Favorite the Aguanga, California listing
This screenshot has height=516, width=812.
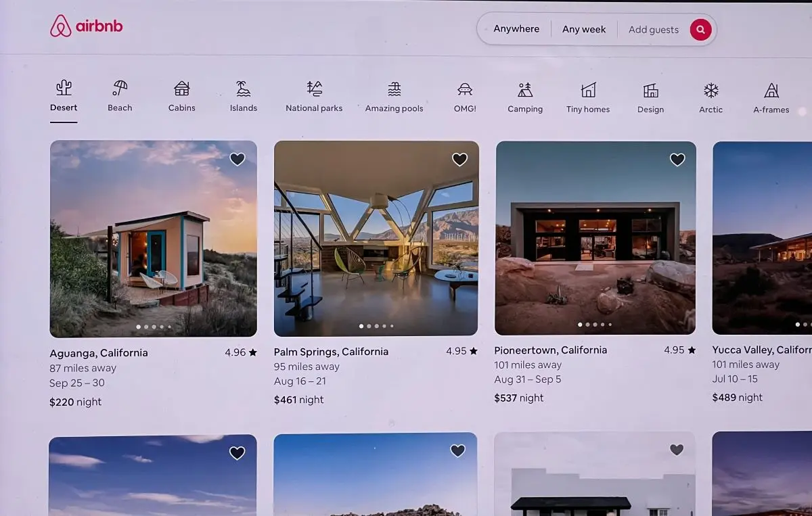(x=238, y=159)
